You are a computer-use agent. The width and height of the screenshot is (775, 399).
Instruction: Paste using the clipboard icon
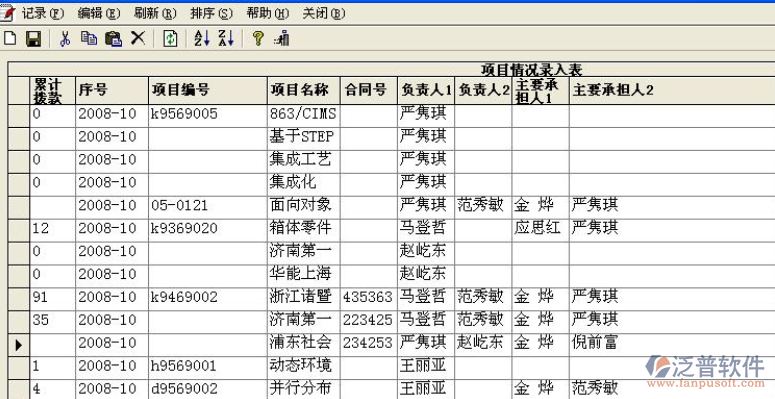click(x=114, y=39)
